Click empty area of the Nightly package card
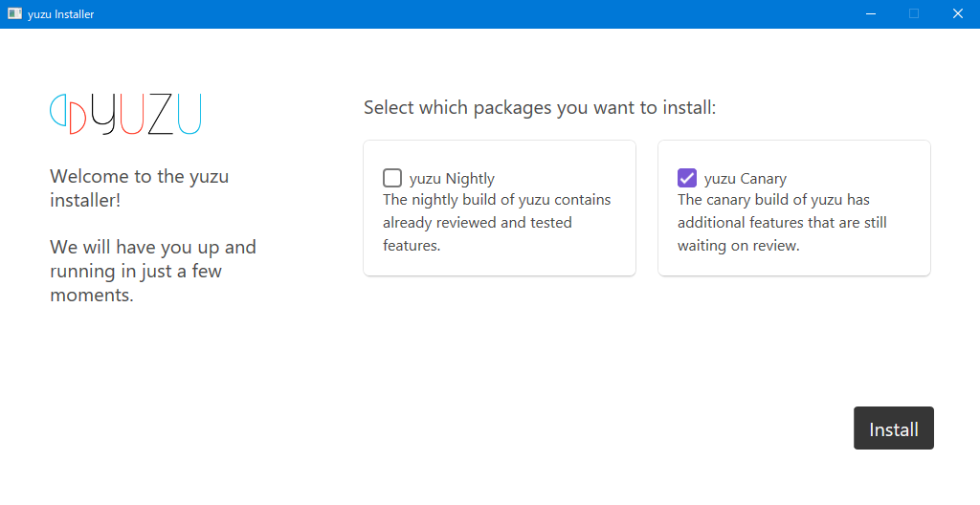Viewport: 980px width, 505px height. 574,263
